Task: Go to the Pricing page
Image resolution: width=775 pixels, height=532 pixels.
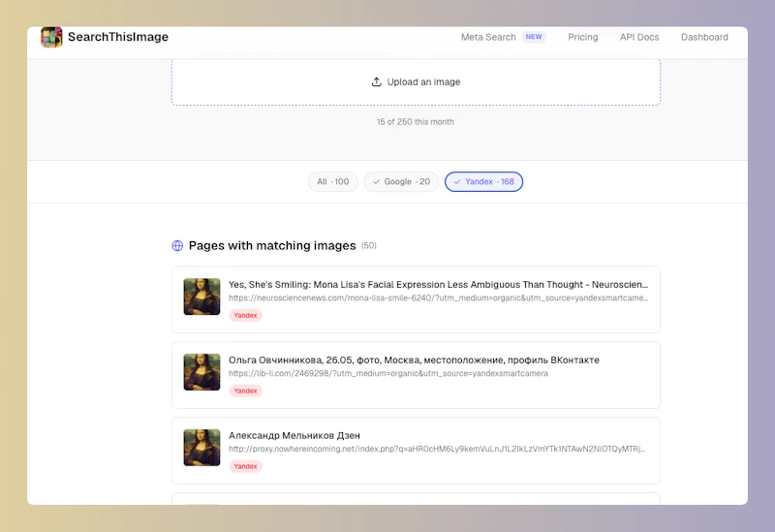Action: 583,37
